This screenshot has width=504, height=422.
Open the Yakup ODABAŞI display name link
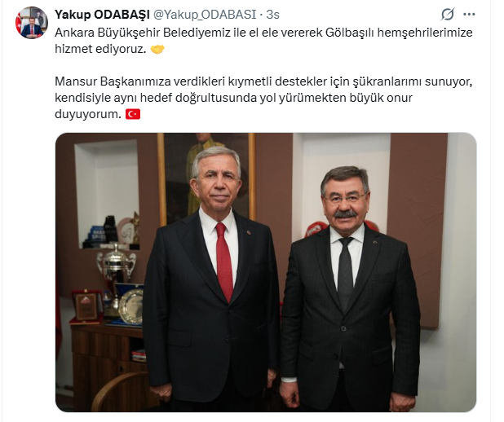(x=102, y=15)
